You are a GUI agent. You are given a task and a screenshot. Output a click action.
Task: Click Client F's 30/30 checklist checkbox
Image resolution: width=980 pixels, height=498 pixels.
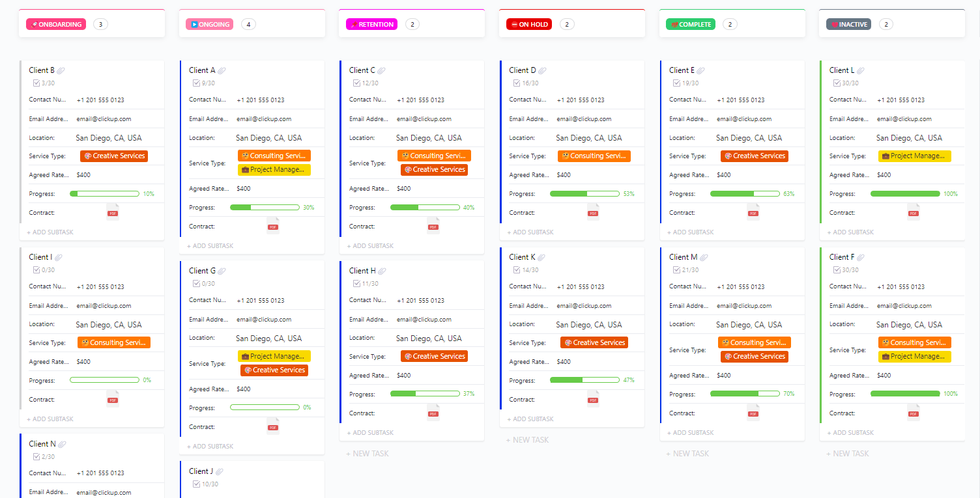pyautogui.click(x=837, y=270)
